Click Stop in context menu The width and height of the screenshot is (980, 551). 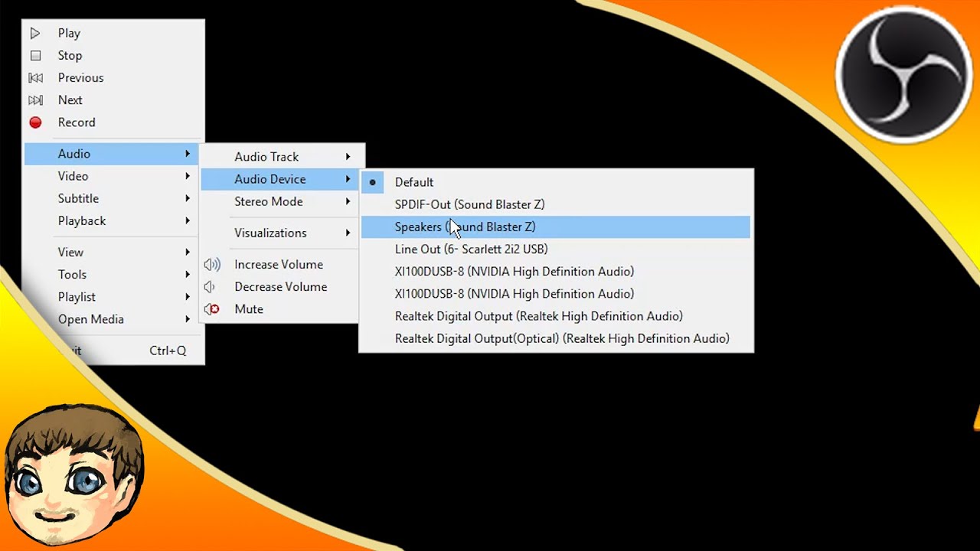[x=113, y=55]
